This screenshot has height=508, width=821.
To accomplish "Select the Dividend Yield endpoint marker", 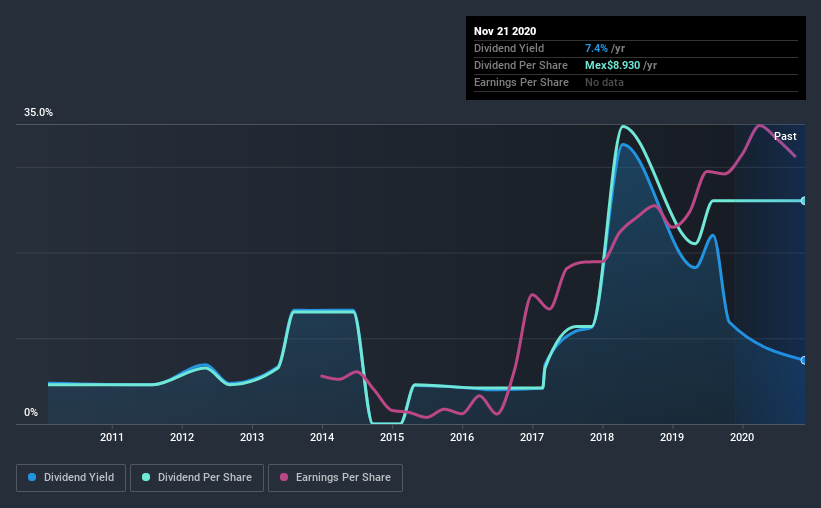I will (x=803, y=360).
